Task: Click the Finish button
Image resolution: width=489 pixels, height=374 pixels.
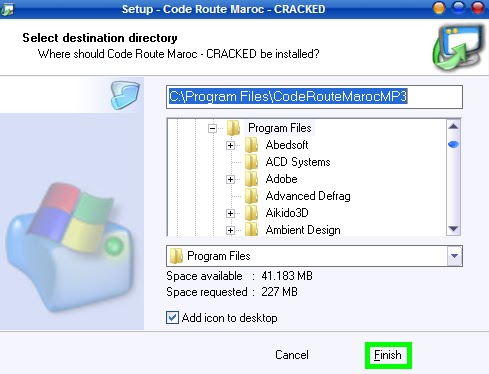Action: click(388, 355)
